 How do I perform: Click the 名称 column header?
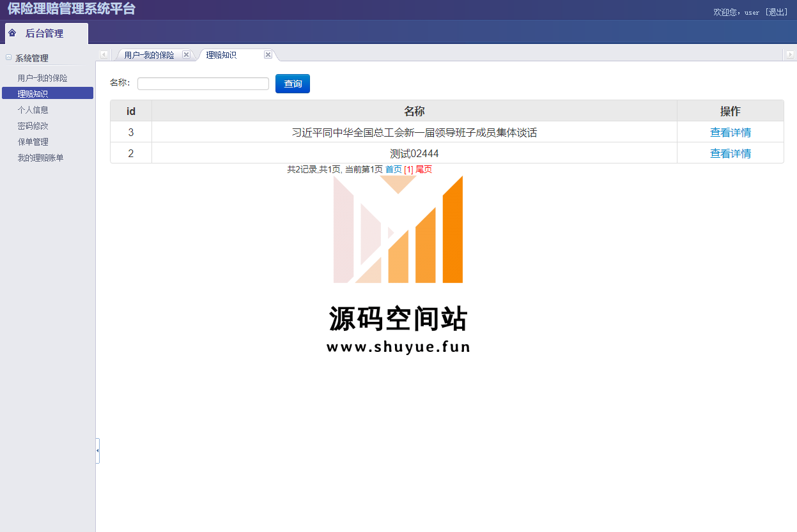coord(414,111)
